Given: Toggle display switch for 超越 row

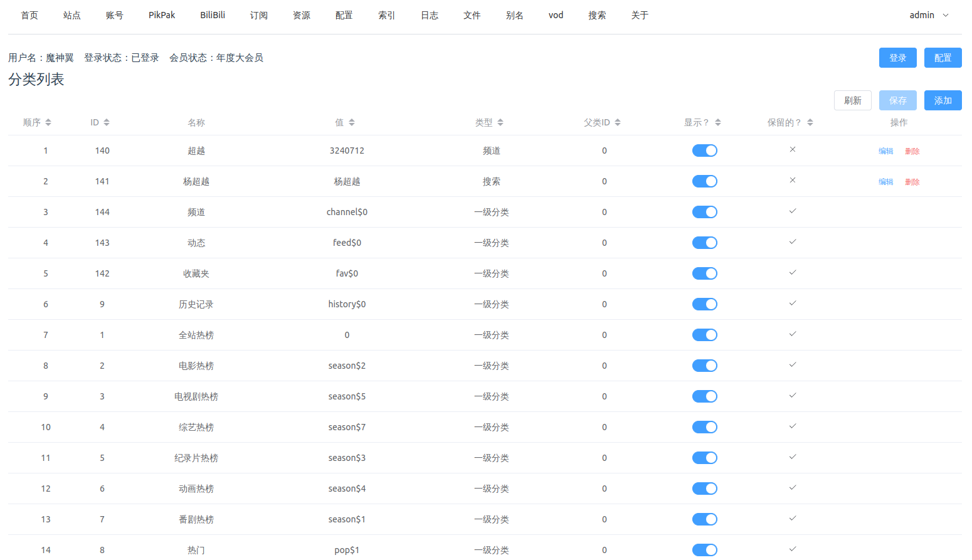Looking at the screenshot, I should coord(705,151).
